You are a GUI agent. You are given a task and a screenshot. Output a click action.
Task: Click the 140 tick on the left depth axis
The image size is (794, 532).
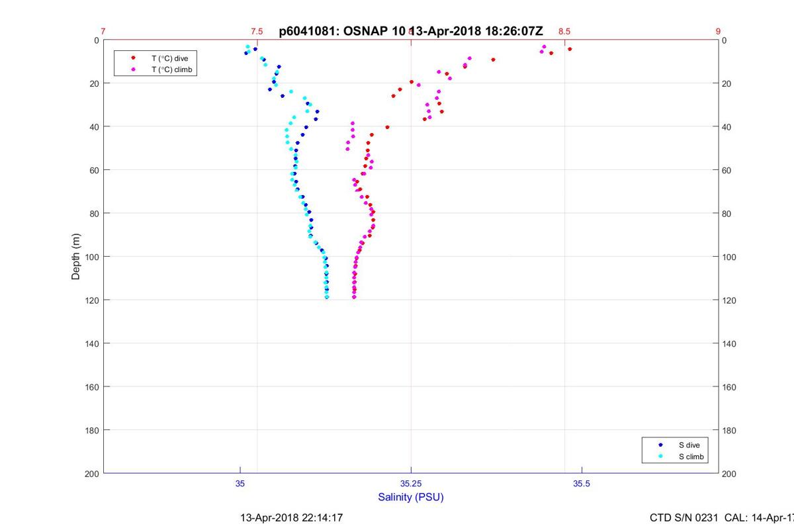click(x=92, y=343)
